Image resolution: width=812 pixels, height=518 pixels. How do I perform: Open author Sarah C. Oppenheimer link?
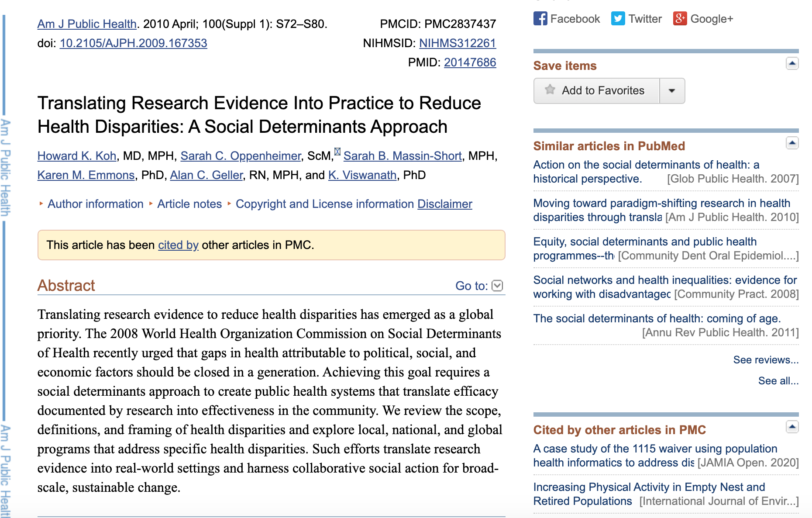(241, 156)
